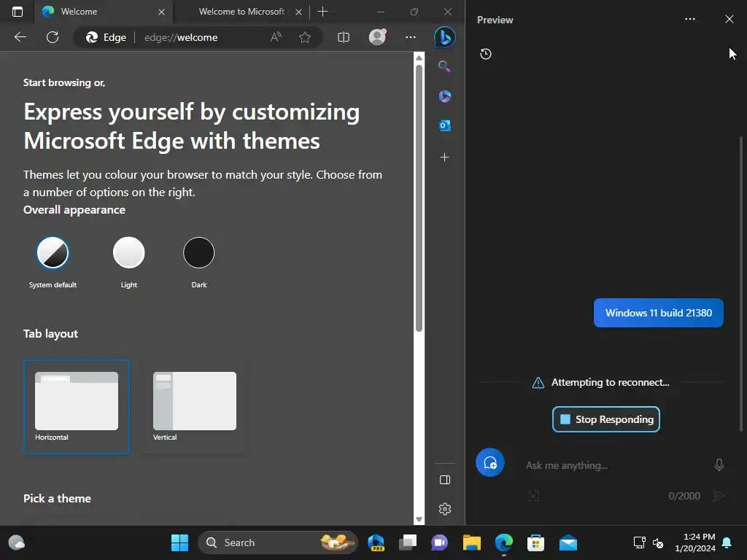Viewport: 747px width, 560px height.
Task: Open split screen icon in toolbar
Action: tap(344, 37)
